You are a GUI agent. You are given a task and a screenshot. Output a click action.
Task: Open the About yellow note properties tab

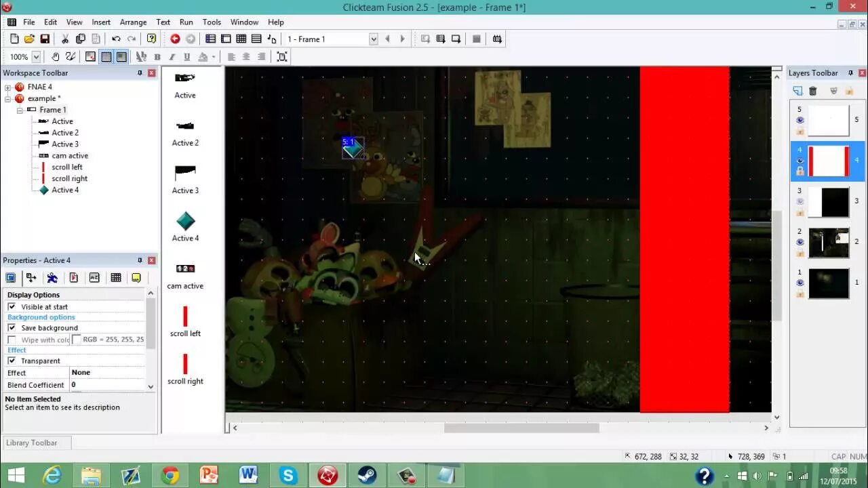tap(136, 278)
